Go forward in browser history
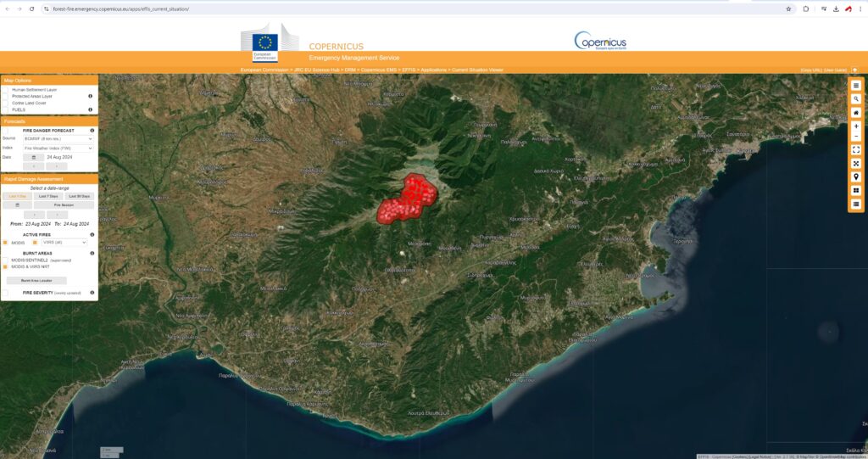This screenshot has height=459, width=868. coord(19,8)
